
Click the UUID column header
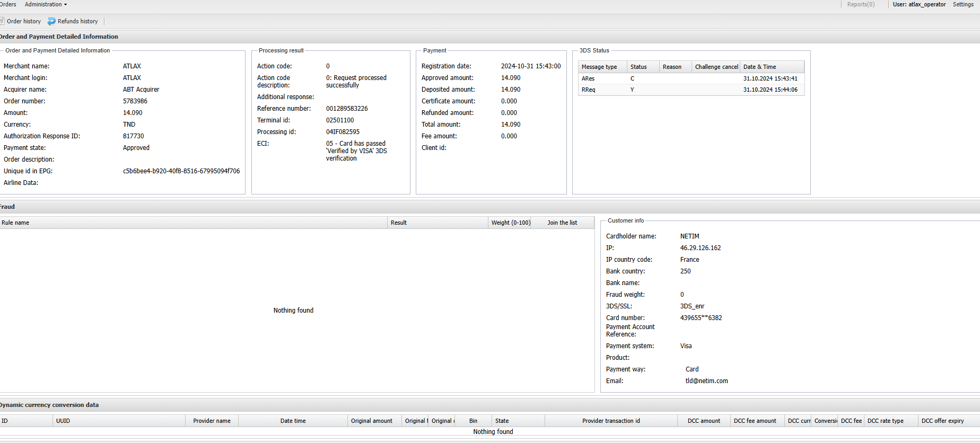pos(63,421)
